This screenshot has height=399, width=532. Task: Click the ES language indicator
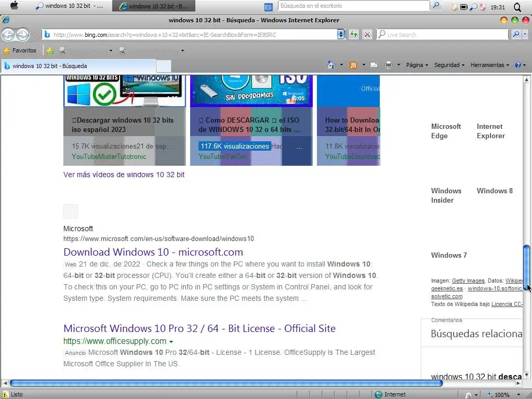(268, 7)
